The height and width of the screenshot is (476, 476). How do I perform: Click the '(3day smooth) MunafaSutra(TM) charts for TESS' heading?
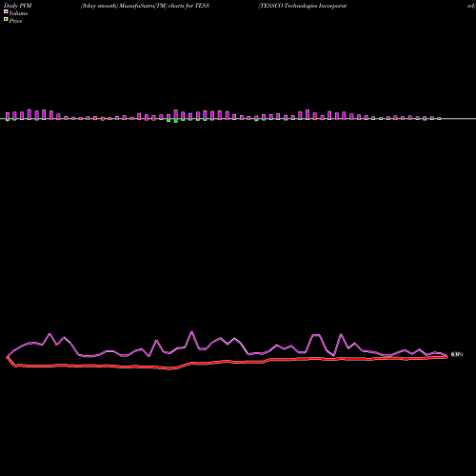(145, 6)
